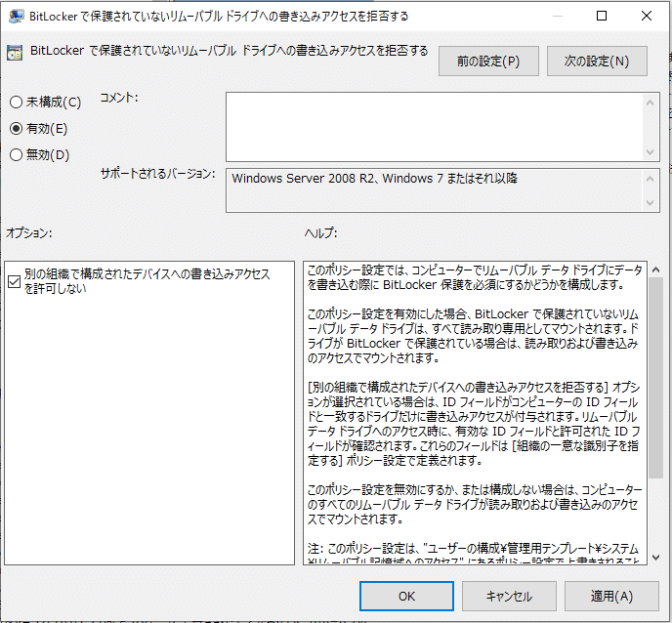This screenshot has height=623, width=672.
Task: Close the dialog with the X button
Action: click(x=647, y=16)
